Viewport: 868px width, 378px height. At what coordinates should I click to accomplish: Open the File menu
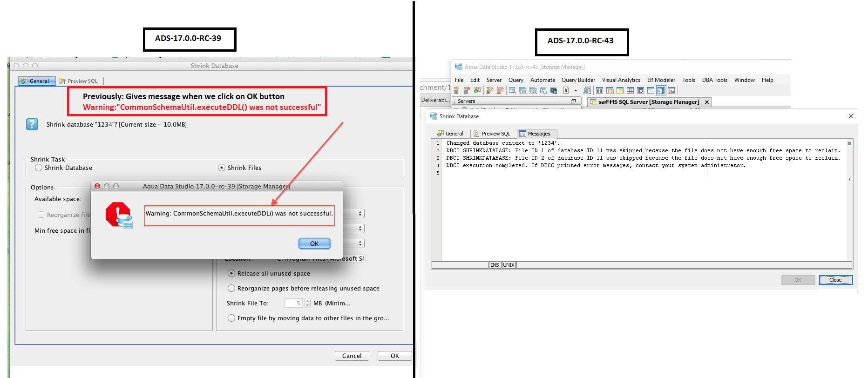pyautogui.click(x=459, y=80)
